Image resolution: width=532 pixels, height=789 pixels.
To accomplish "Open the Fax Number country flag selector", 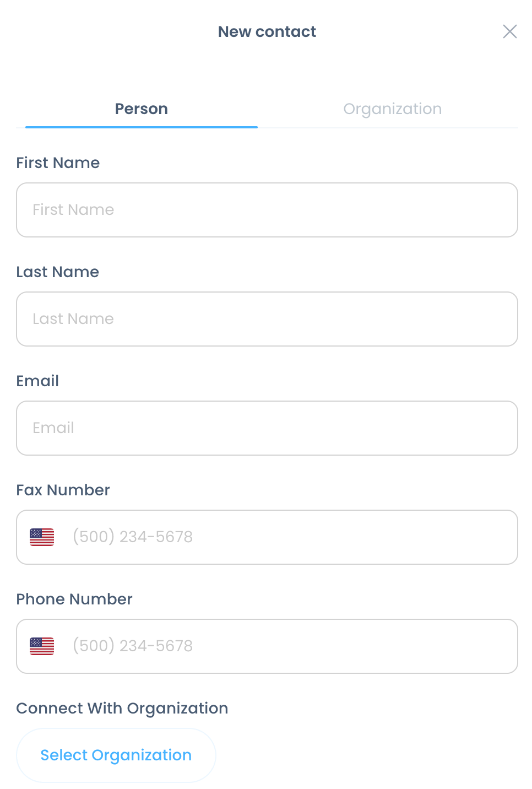I will 42,537.
